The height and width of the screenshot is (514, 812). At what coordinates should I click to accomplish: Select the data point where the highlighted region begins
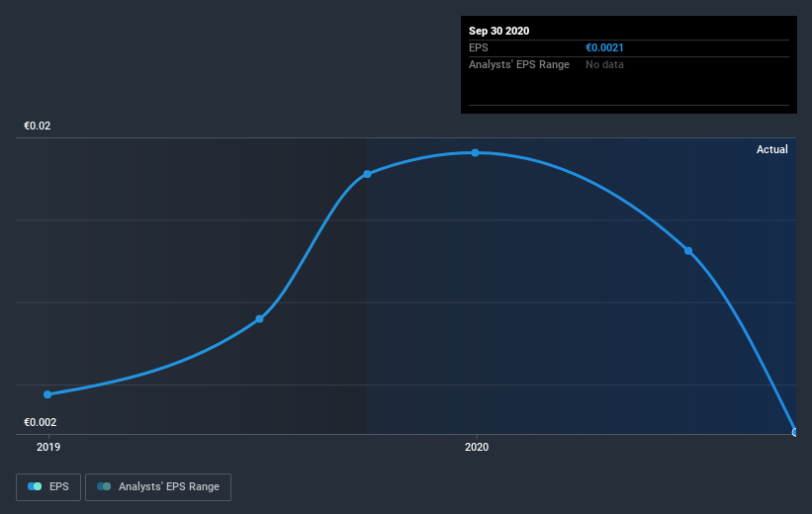point(367,174)
